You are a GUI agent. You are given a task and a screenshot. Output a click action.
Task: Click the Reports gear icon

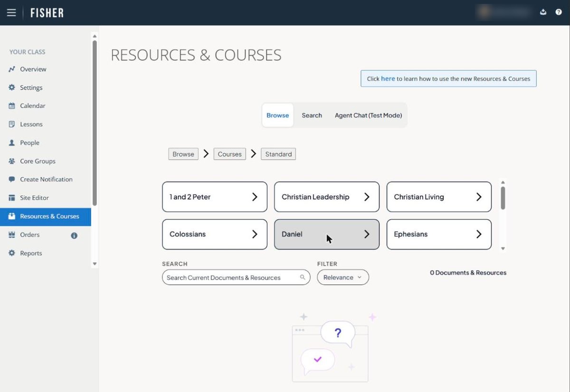point(12,253)
